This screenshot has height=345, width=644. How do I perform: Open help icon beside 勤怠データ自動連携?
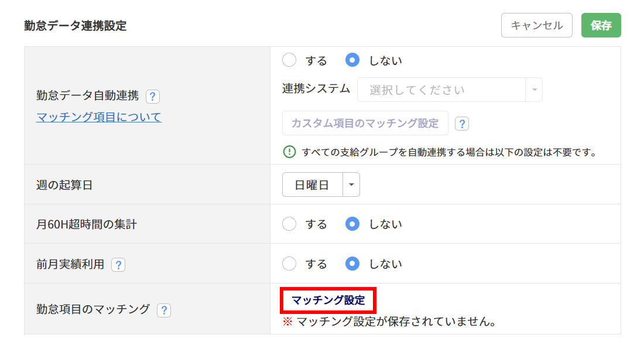point(152,97)
